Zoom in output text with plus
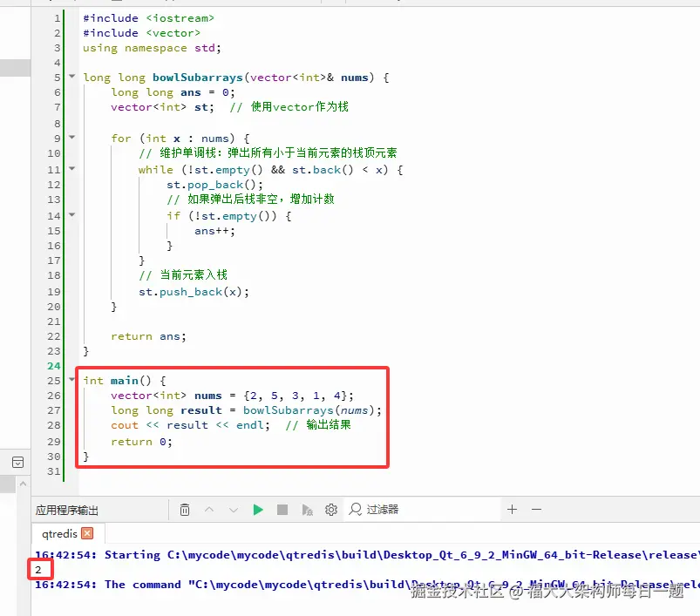The height and width of the screenshot is (616, 700). (512, 509)
